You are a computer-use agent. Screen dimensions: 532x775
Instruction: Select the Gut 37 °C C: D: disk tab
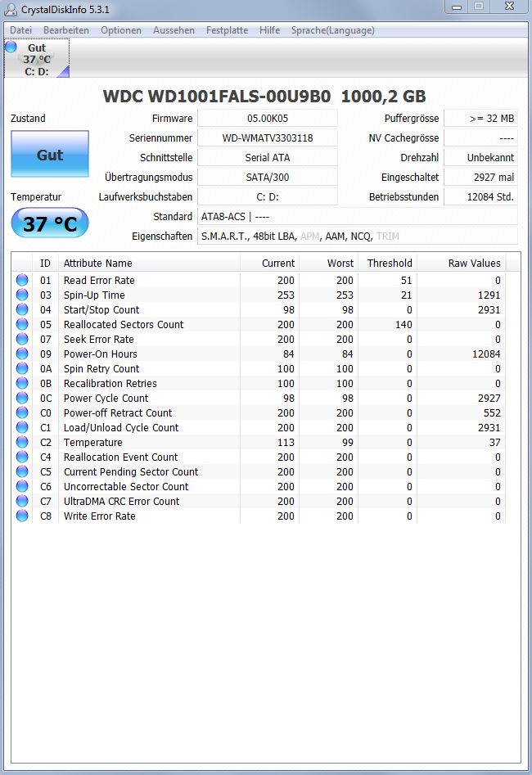(37, 59)
